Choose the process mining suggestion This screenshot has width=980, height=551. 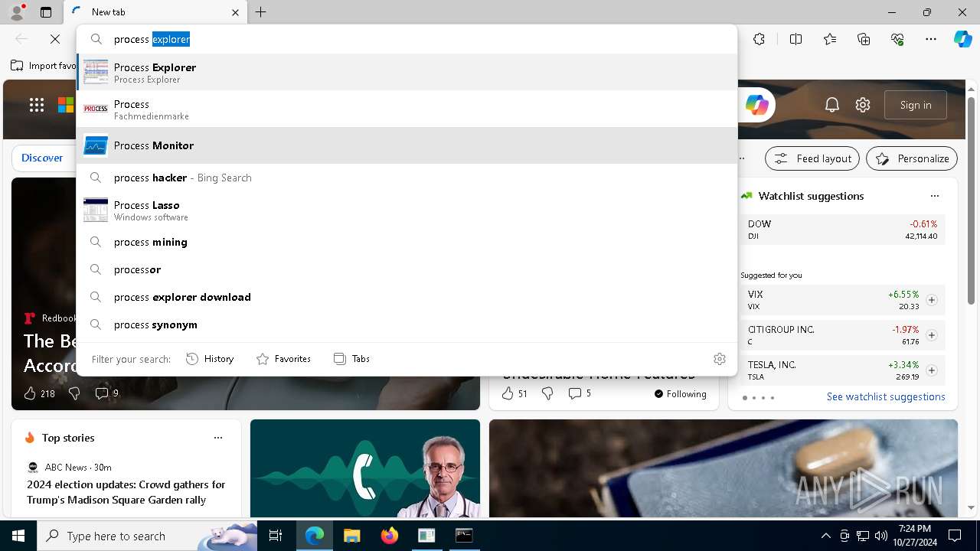point(407,242)
